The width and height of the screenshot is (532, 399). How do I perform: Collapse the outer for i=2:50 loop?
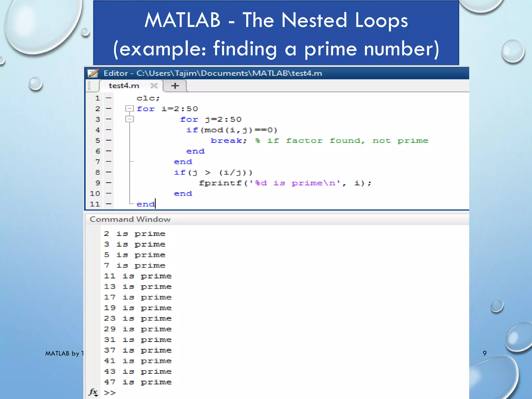pyautogui.click(x=129, y=108)
